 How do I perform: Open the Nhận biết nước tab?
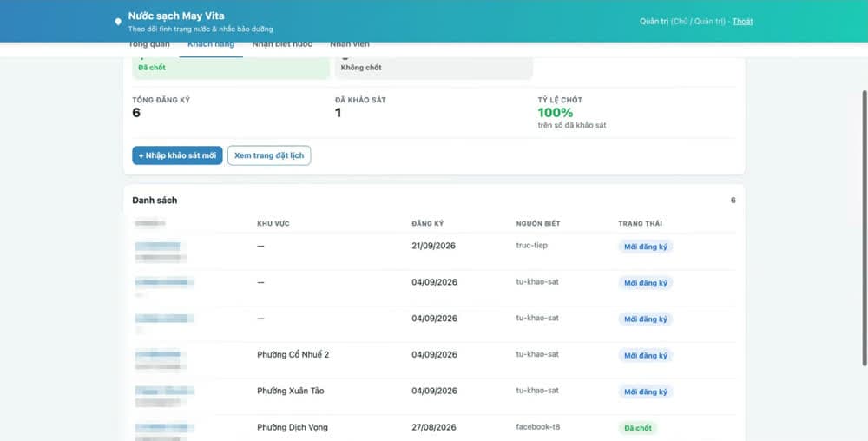coord(282,45)
